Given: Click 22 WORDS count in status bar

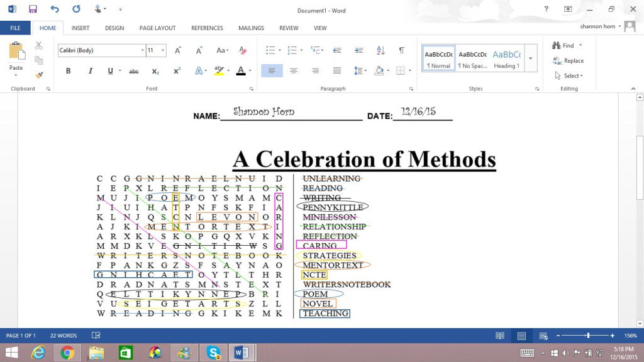Looking at the screenshot, I should (x=64, y=336).
